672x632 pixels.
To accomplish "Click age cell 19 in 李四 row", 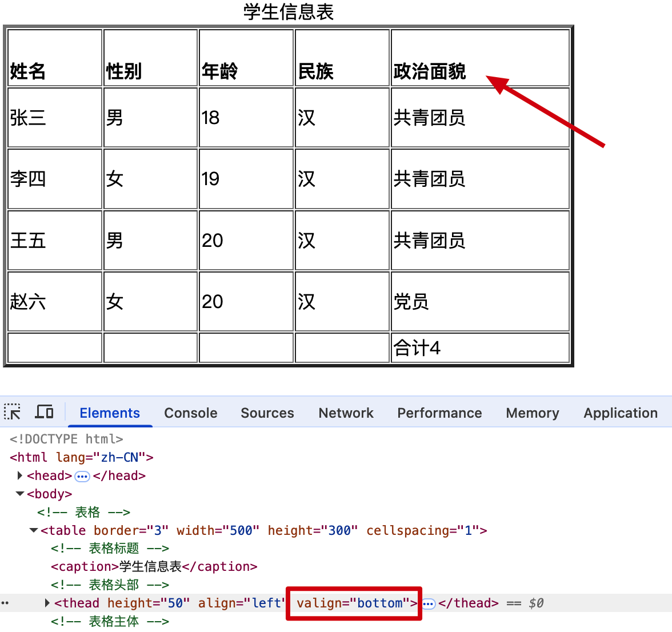I will 246,179.
